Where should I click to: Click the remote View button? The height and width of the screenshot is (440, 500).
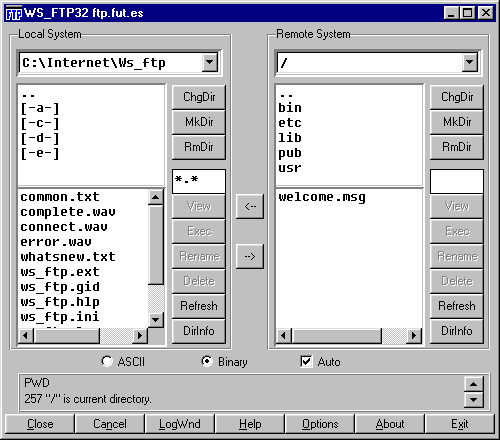point(457,206)
